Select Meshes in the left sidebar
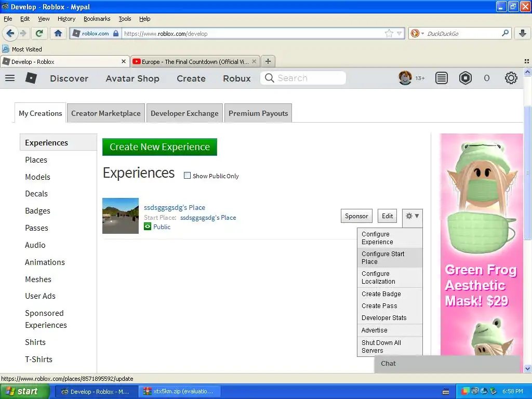The width and height of the screenshot is (532, 399). 38,279
